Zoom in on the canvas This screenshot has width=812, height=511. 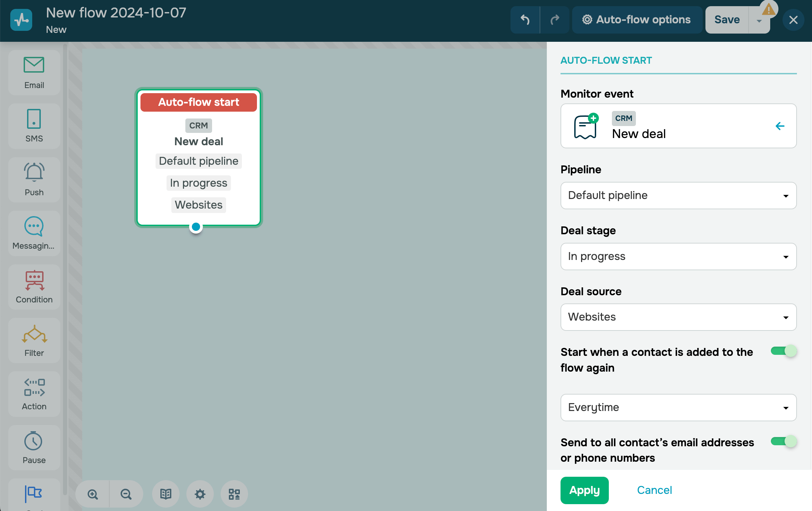point(93,494)
